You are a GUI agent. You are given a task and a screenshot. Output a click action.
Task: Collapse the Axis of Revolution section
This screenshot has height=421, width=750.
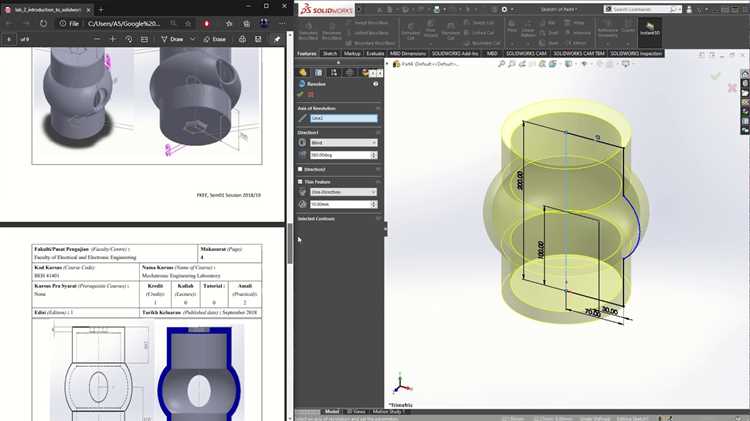378,109
